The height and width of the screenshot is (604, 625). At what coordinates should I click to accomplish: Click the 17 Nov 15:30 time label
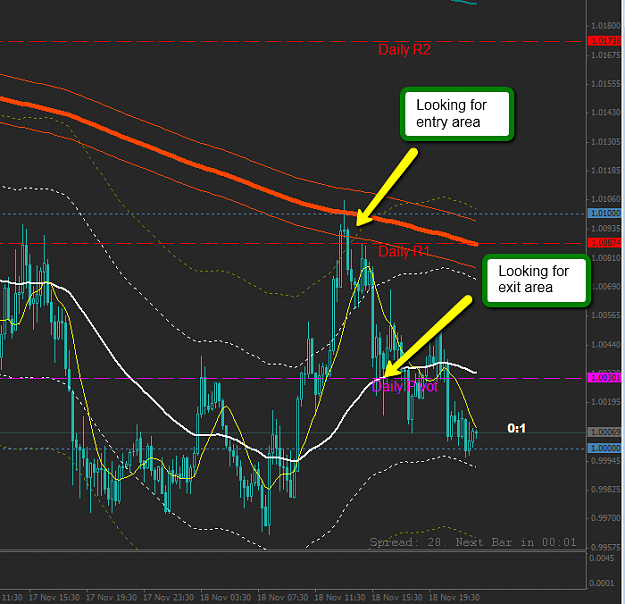tap(54, 598)
